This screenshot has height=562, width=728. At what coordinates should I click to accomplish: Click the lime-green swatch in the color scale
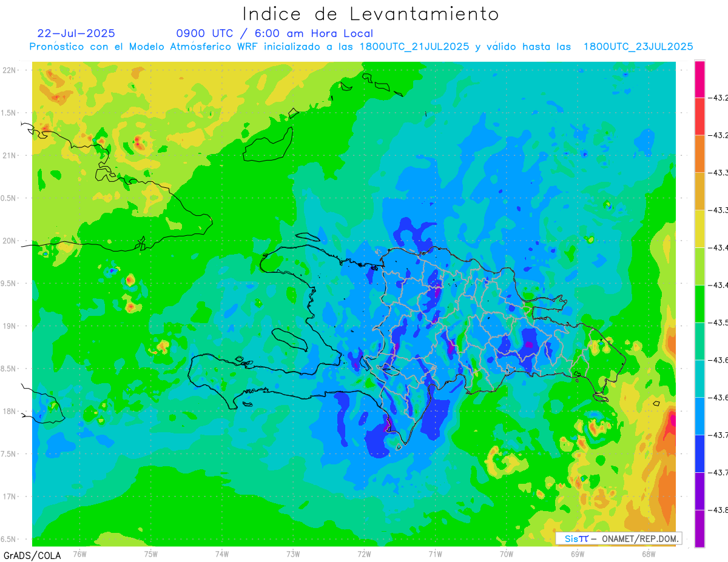699,266
